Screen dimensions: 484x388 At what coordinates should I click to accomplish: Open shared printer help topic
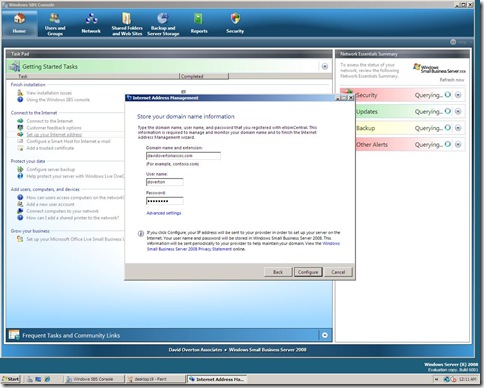click(x=73, y=218)
